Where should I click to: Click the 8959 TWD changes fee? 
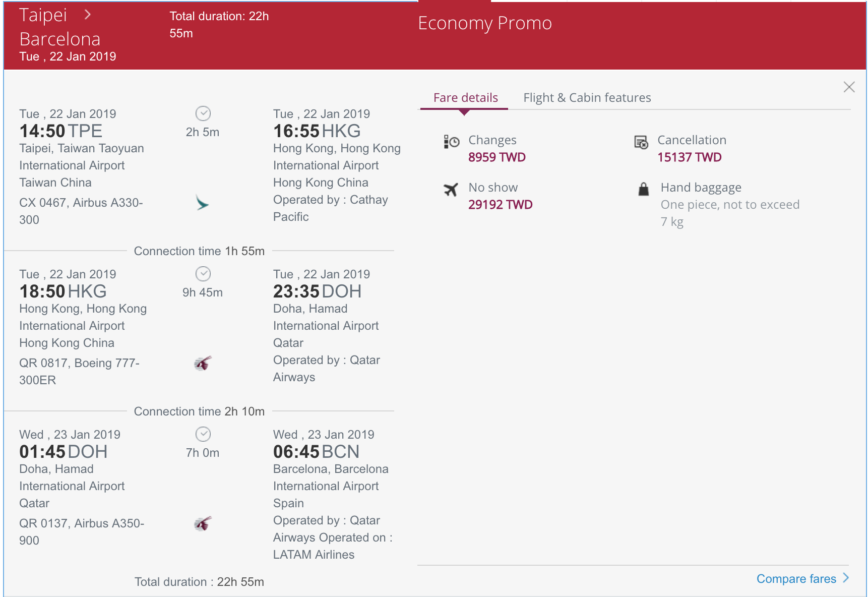coord(497,157)
